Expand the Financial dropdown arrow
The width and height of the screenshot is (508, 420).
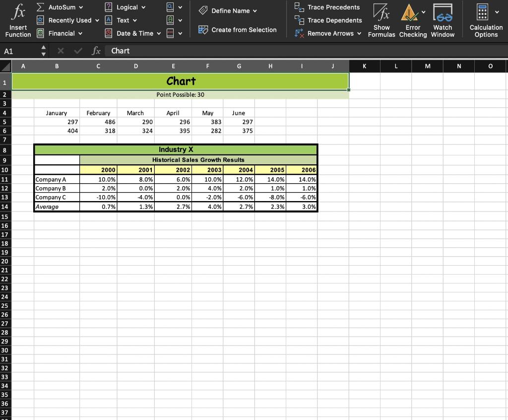point(80,33)
